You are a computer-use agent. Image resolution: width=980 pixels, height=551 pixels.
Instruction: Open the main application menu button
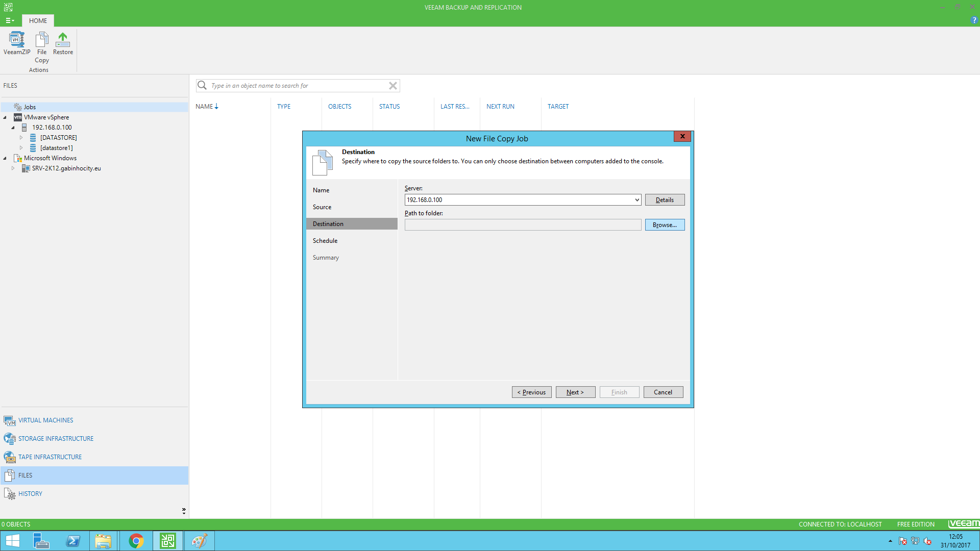coord(10,20)
